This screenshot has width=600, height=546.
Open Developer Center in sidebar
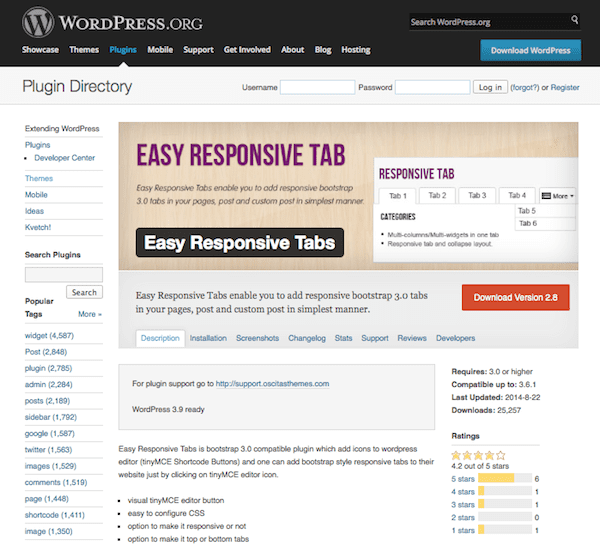point(64,158)
